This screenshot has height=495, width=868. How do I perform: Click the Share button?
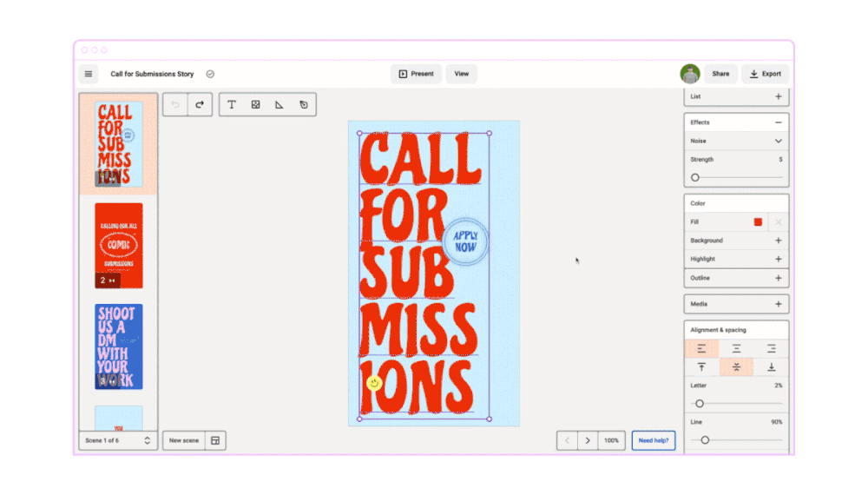[x=720, y=74]
